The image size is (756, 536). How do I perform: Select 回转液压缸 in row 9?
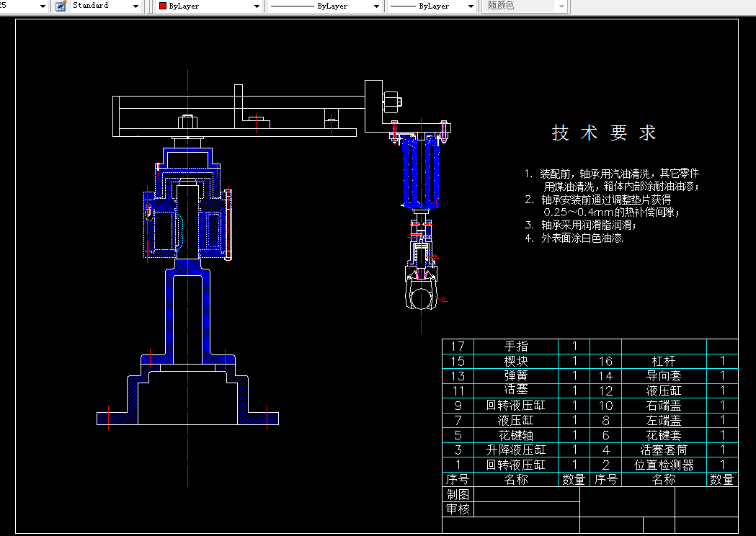click(x=516, y=406)
